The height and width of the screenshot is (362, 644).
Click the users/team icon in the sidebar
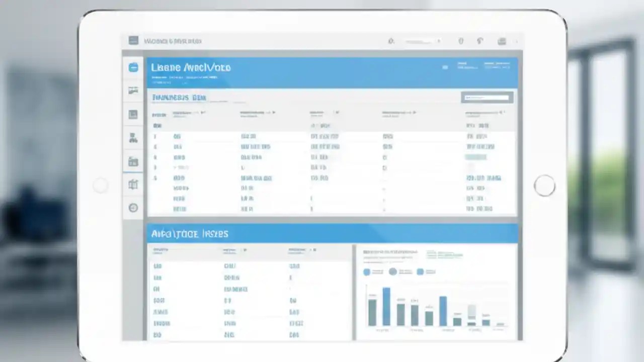[133, 138]
